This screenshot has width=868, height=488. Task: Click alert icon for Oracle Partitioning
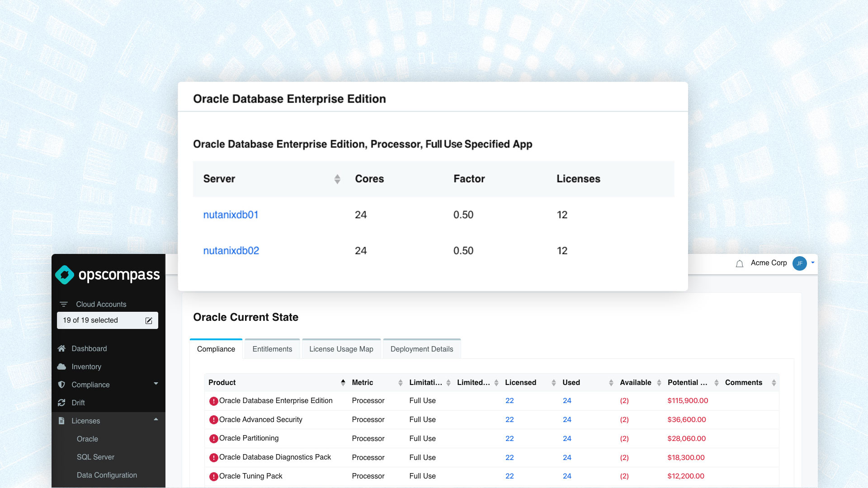click(214, 439)
